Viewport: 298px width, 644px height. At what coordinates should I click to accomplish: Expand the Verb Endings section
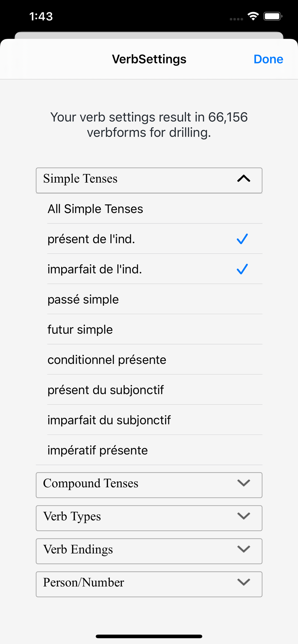[149, 551]
